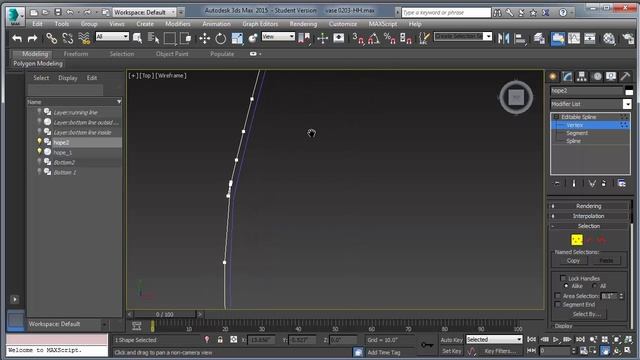
Task: Toggle visibility bulb of Bottom2 layer
Action: coord(40,162)
